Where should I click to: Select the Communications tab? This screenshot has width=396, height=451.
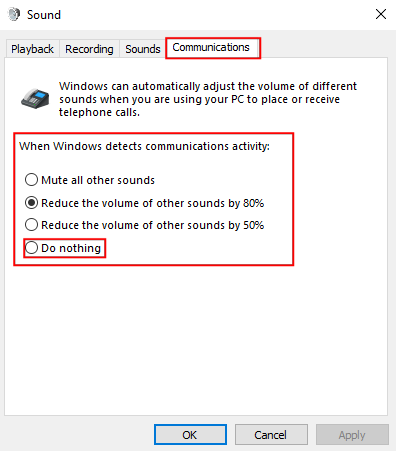coord(211,48)
